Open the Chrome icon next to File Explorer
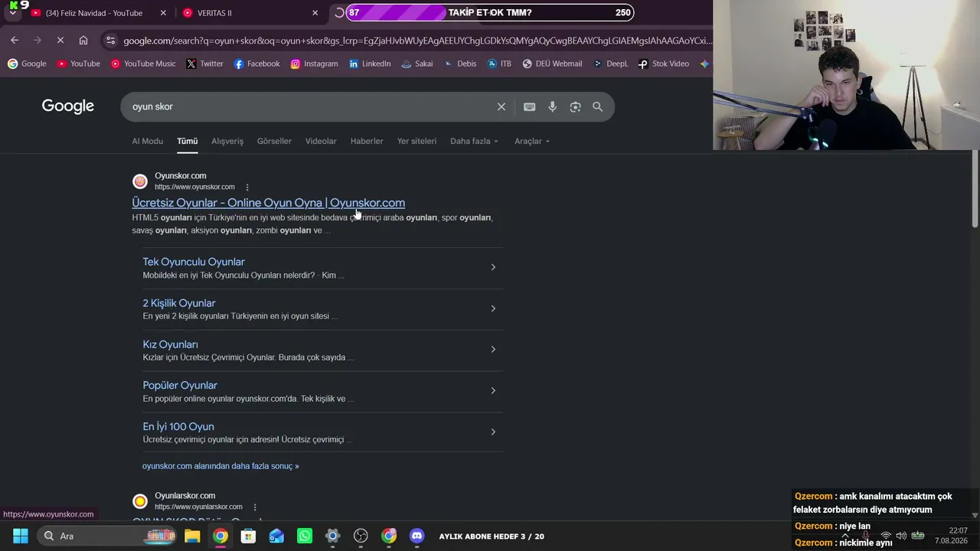This screenshot has width=980, height=551. [220, 536]
